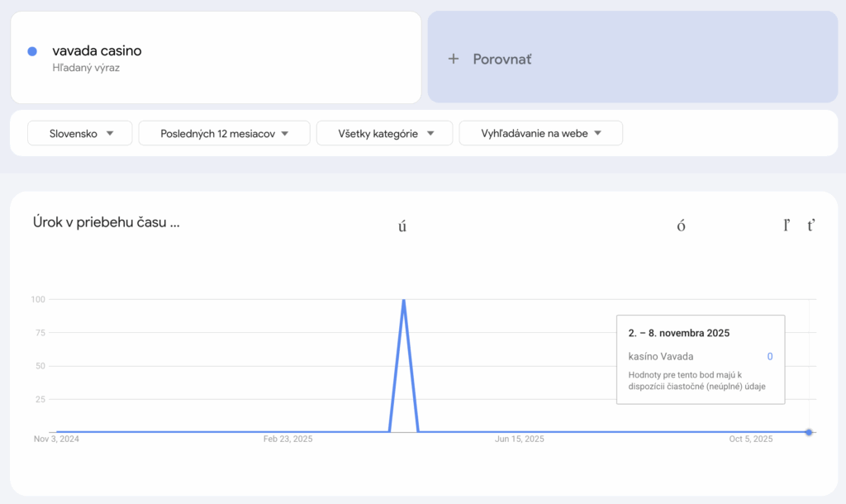
Task: Click the 'ľ' glyph icon above chart
Action: pyautogui.click(x=787, y=225)
